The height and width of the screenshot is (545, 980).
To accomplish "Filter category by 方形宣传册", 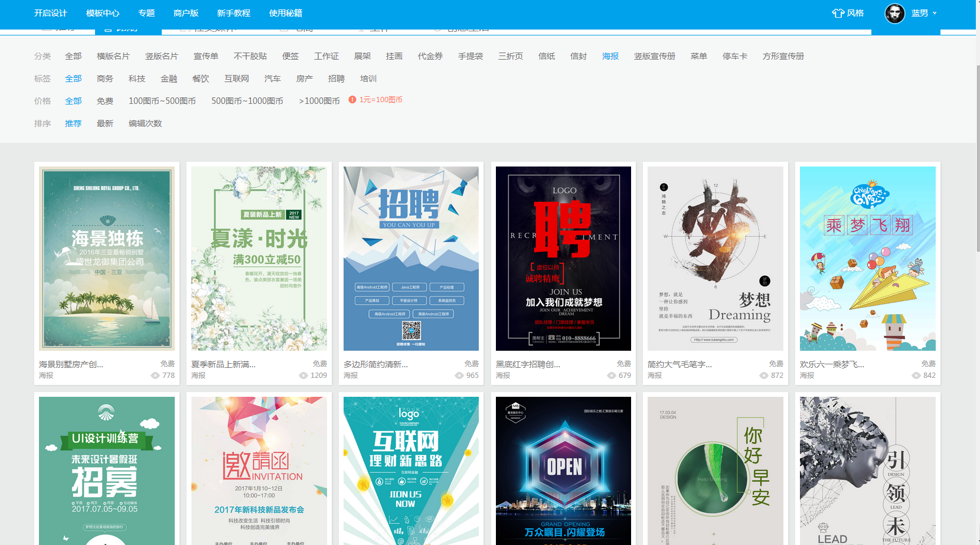I will tap(783, 56).
